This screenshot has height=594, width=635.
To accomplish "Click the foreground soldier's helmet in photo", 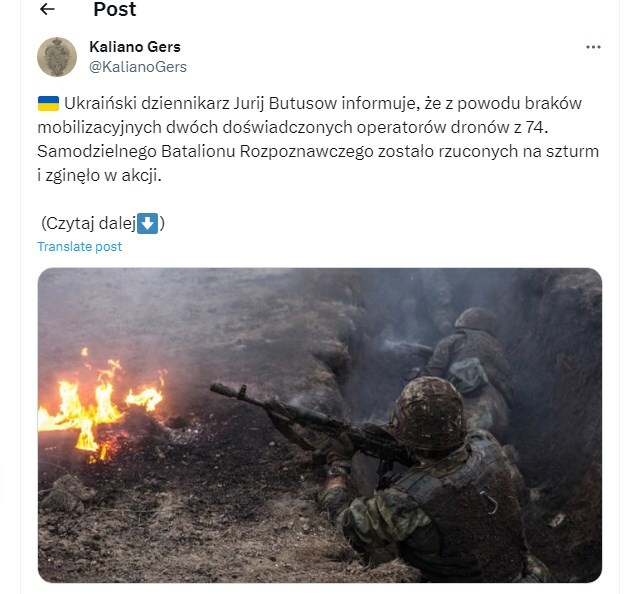I will point(428,413).
